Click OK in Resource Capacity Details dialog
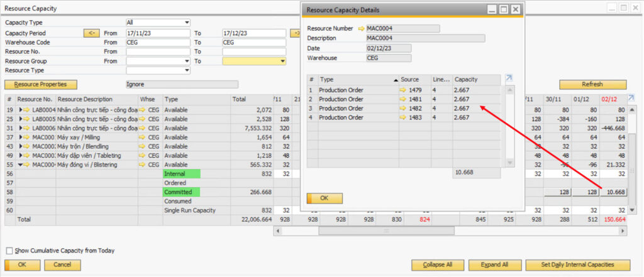This screenshot has width=644, height=277. coord(325,198)
